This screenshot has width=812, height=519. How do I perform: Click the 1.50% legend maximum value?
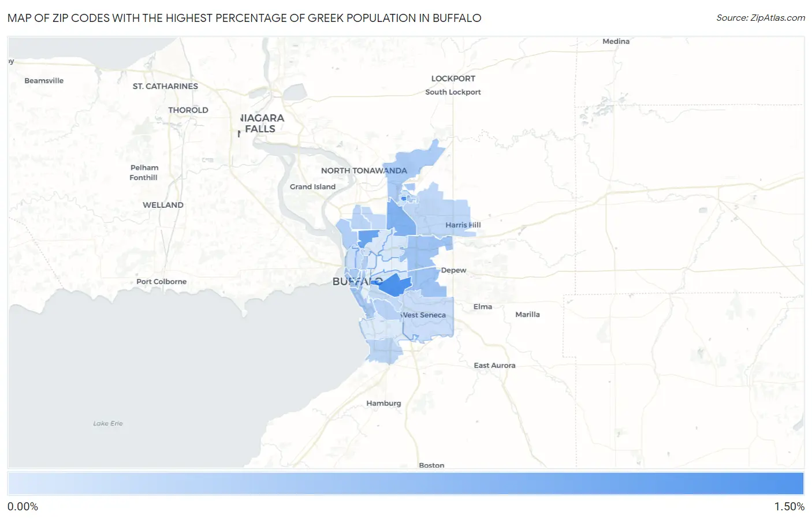tap(789, 507)
